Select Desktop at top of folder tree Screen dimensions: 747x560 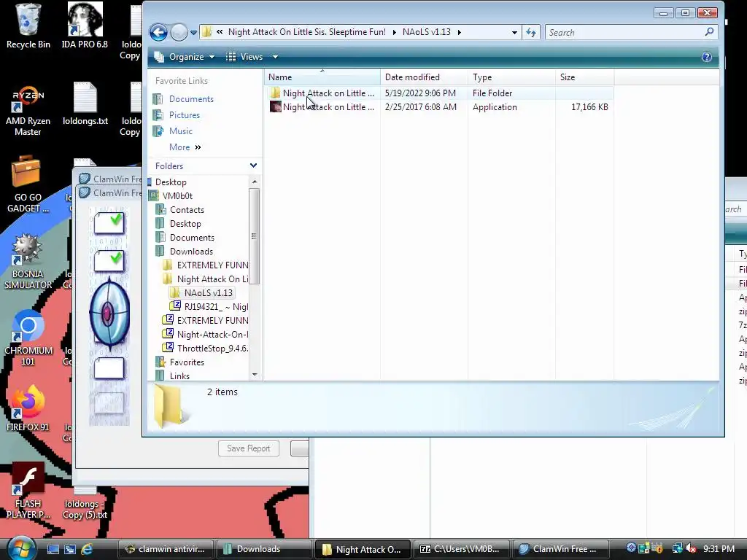(x=170, y=182)
